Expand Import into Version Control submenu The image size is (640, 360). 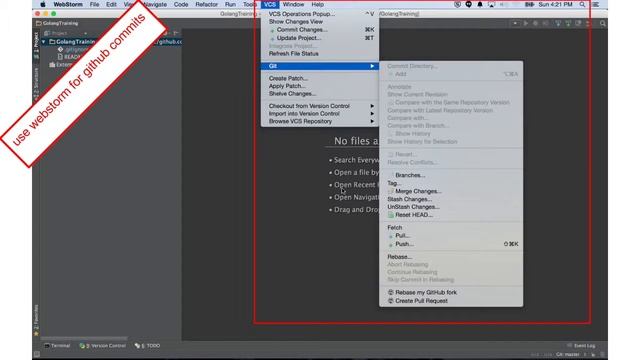tap(320, 113)
